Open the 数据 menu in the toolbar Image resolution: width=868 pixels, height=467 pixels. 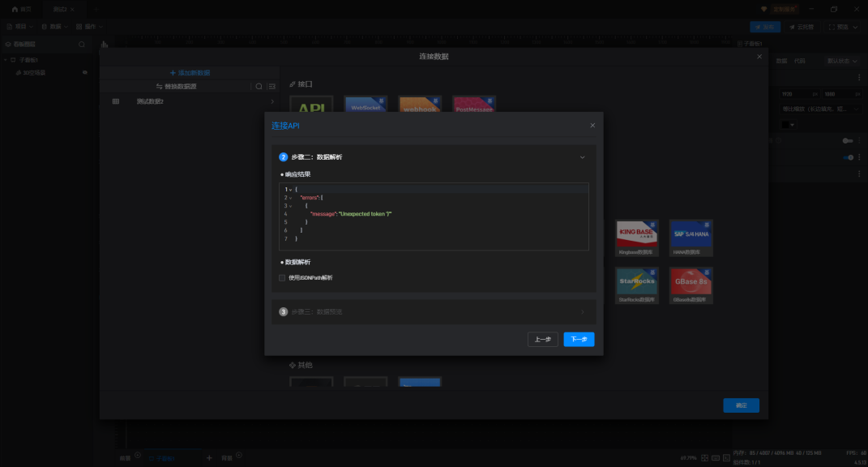(54, 27)
